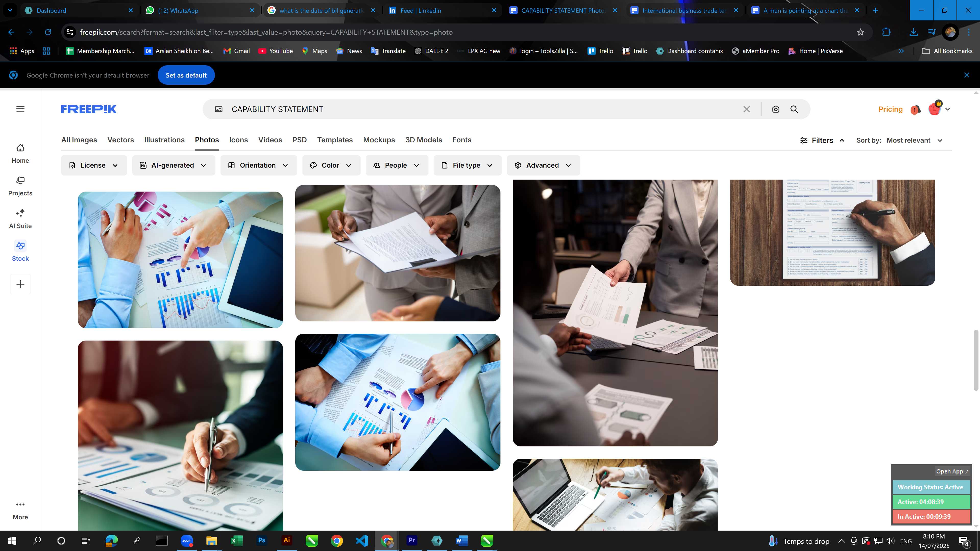Open the image type icon in the search bar

coord(219,109)
